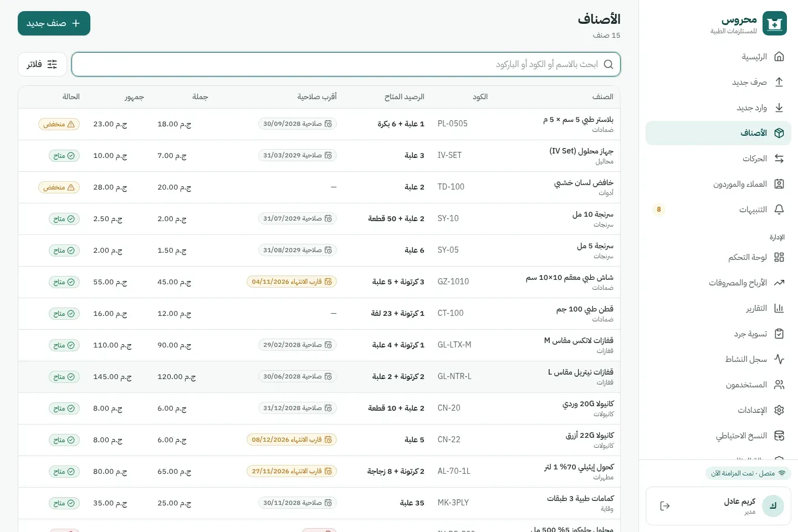Open the صرف جديد menu item

718,82
